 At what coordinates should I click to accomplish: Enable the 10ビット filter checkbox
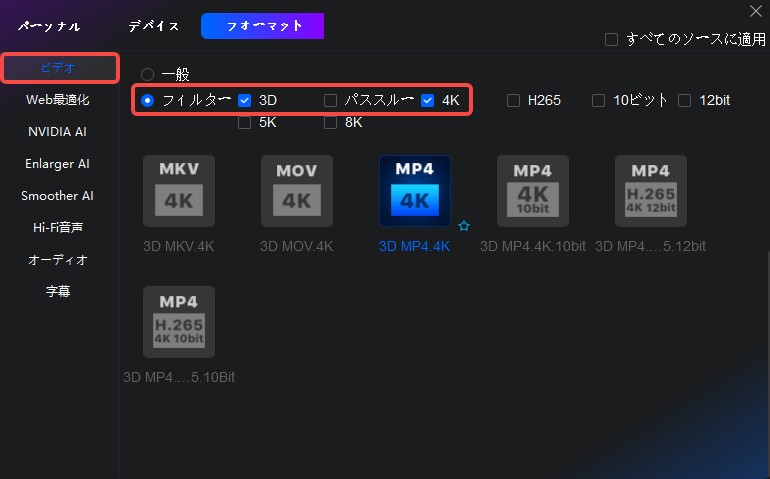coord(598,100)
